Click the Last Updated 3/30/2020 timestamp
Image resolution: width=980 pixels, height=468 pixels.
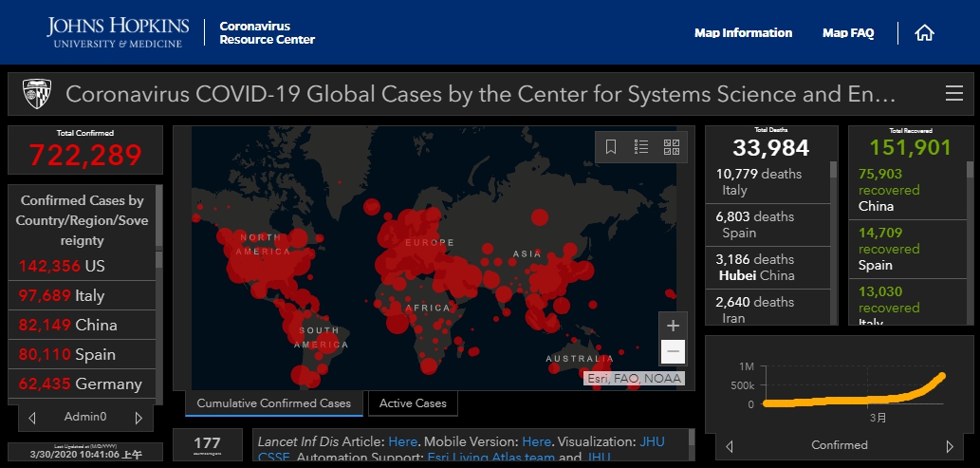[85, 453]
